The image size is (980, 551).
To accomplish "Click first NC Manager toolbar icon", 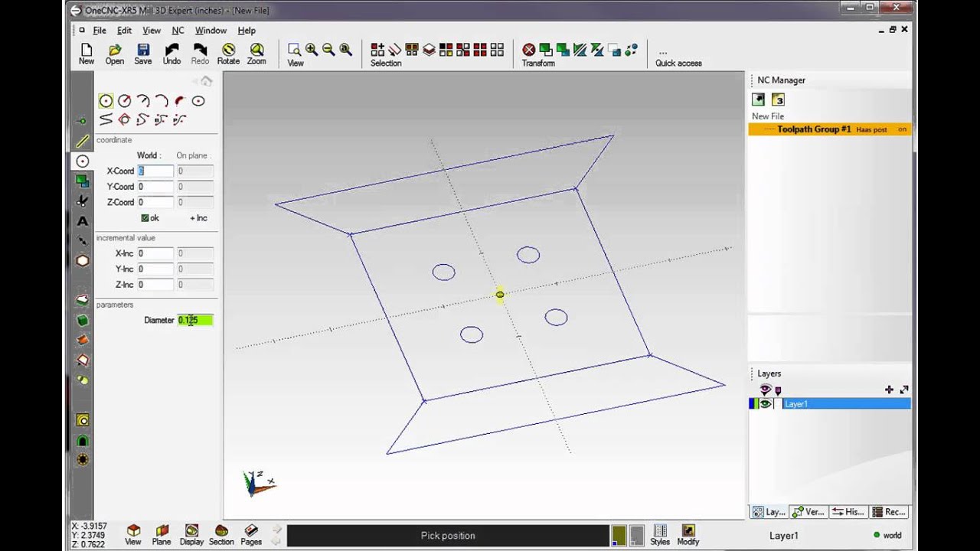I will coord(758,99).
